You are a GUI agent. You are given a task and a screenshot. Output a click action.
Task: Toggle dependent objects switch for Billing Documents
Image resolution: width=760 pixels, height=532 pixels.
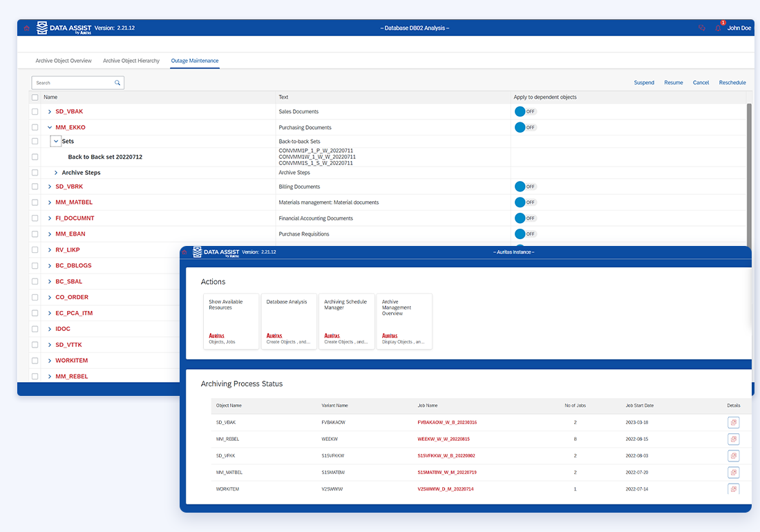525,187
